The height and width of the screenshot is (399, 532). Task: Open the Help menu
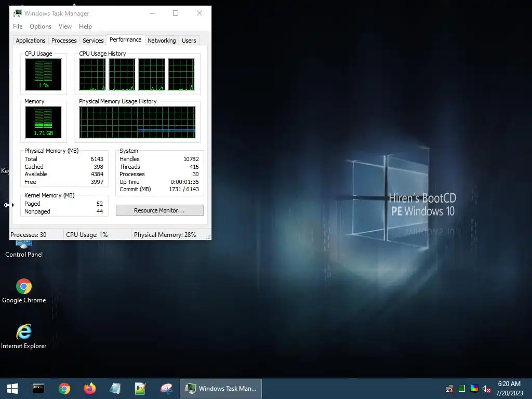85,26
